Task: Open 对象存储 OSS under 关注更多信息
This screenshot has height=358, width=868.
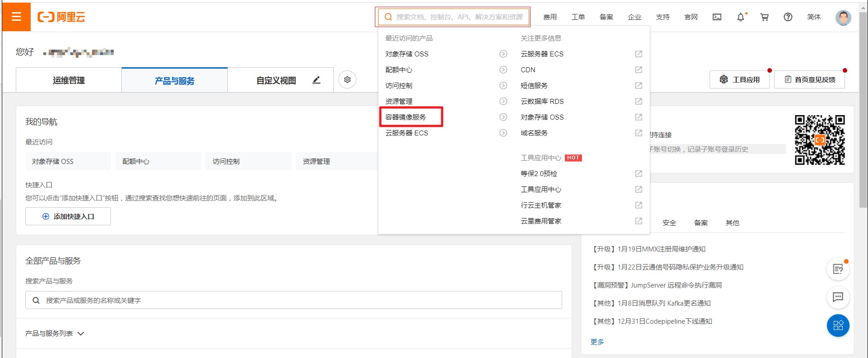Action: (542, 117)
